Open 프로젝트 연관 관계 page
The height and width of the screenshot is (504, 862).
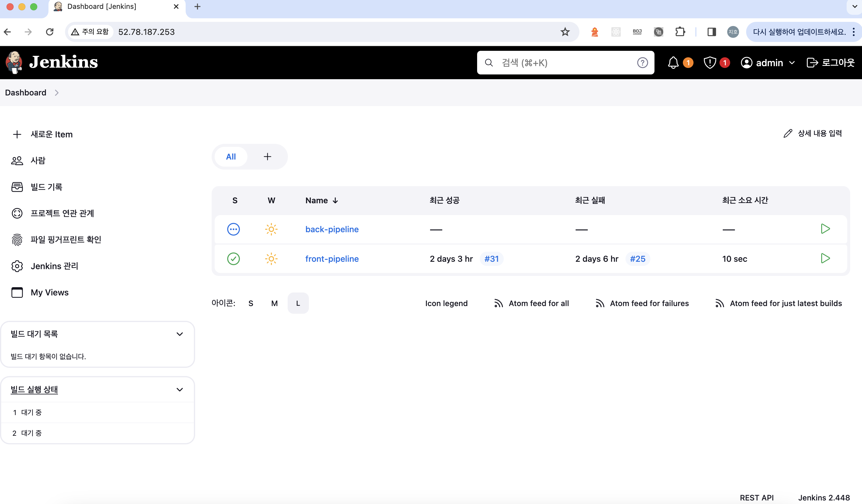pos(53,213)
